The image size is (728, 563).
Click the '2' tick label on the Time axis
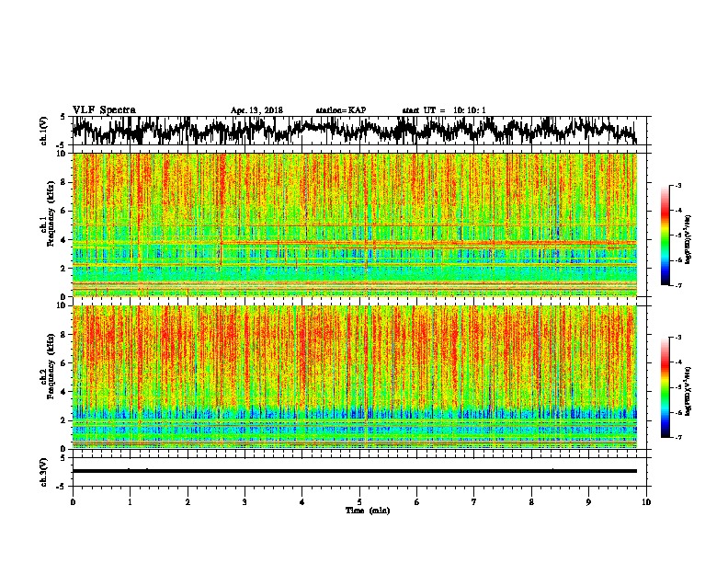(188, 502)
